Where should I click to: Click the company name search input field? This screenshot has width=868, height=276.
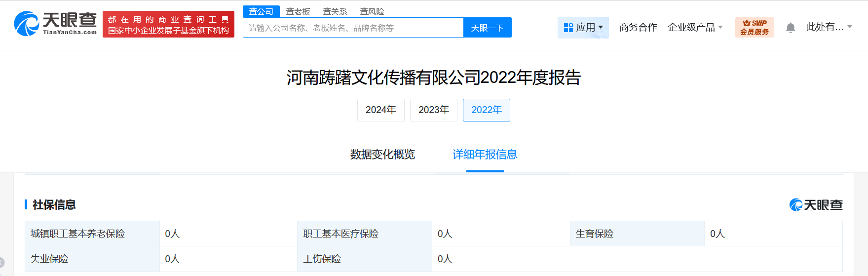[x=353, y=28]
